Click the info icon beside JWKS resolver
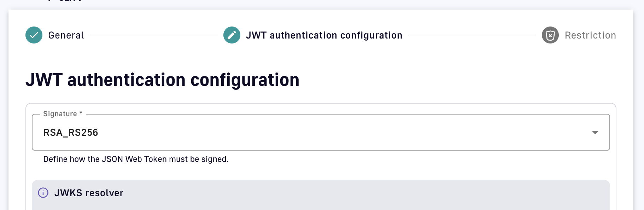This screenshot has width=644, height=210. pyautogui.click(x=43, y=193)
